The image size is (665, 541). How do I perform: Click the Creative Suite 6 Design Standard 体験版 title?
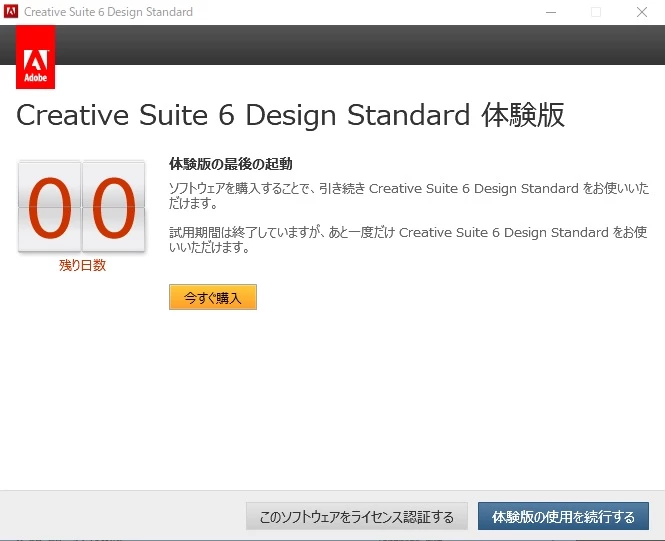click(x=291, y=115)
